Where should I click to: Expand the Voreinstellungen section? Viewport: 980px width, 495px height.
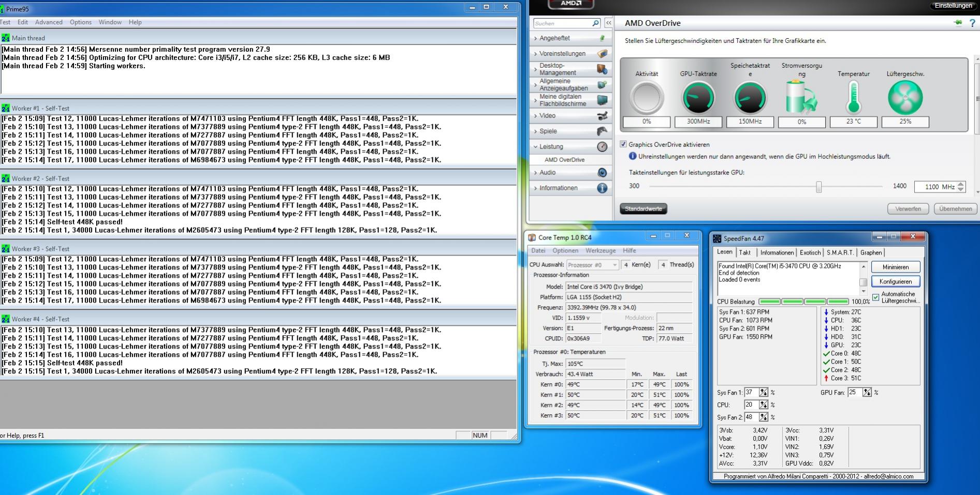[536, 53]
